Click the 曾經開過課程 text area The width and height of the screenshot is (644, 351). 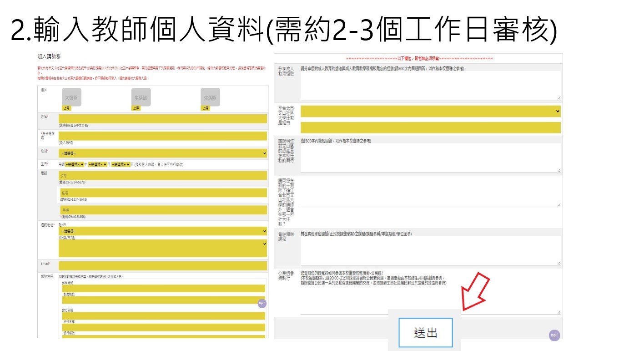click(x=431, y=251)
